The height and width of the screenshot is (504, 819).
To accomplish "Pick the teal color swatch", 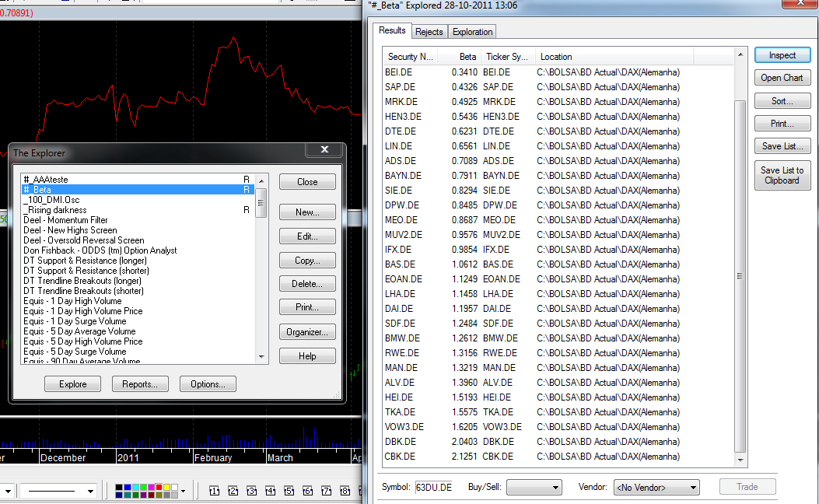I will [x=127, y=495].
